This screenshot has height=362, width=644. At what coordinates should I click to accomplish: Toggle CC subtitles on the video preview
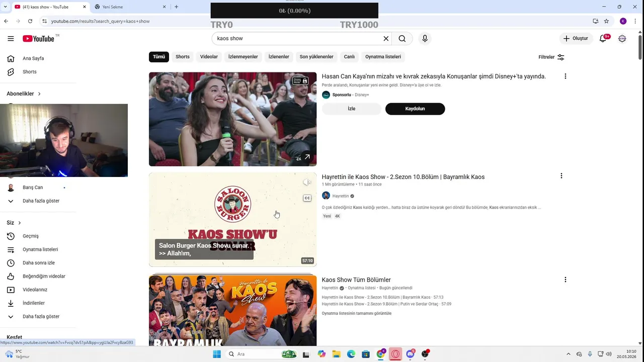(x=307, y=198)
